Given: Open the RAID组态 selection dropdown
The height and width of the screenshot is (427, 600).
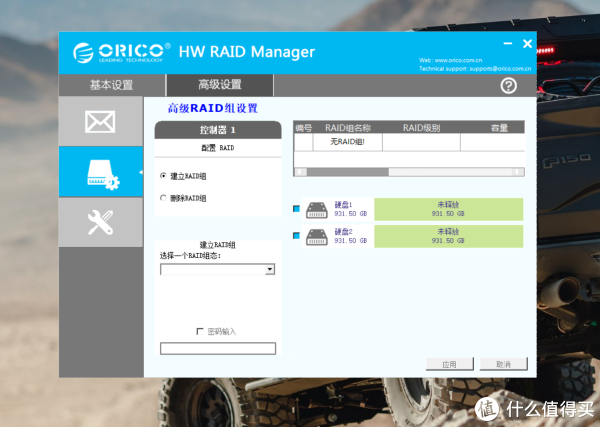Looking at the screenshot, I should 270,270.
